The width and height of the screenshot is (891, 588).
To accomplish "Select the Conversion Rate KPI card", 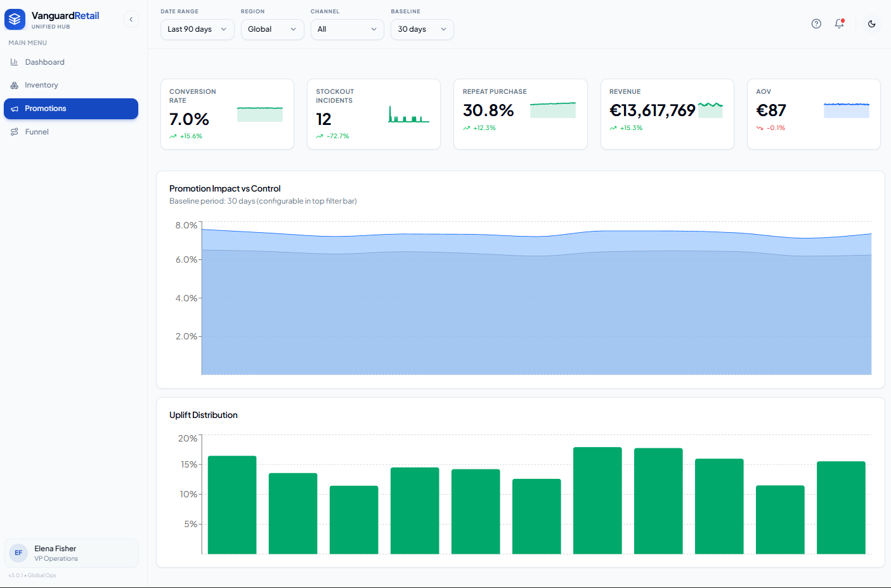I will click(227, 114).
